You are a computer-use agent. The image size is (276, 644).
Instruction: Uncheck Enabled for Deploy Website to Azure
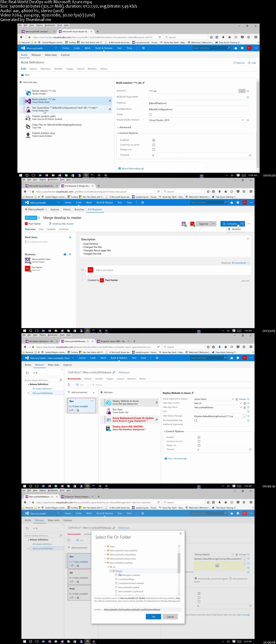pos(199,437)
